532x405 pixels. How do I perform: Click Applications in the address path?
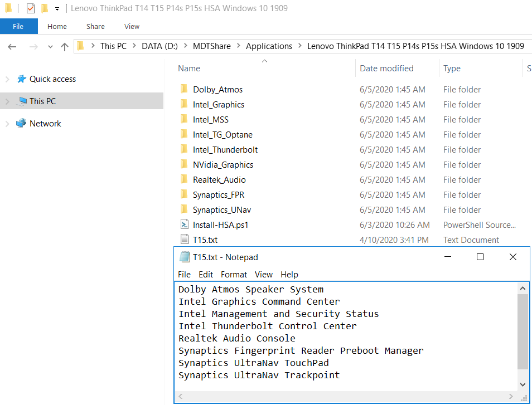269,46
